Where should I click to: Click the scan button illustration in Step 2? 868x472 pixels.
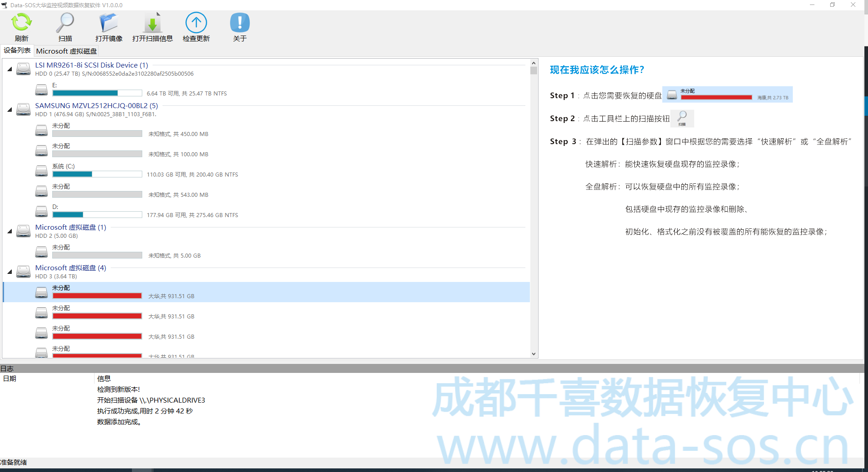tap(682, 118)
